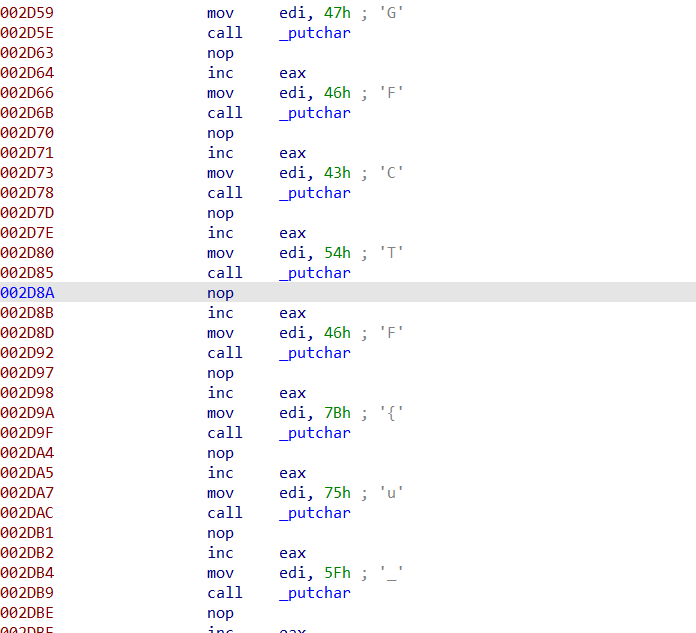Click the inc mnemonic at address 002D8B
This screenshot has width=696, height=633.
click(220, 313)
